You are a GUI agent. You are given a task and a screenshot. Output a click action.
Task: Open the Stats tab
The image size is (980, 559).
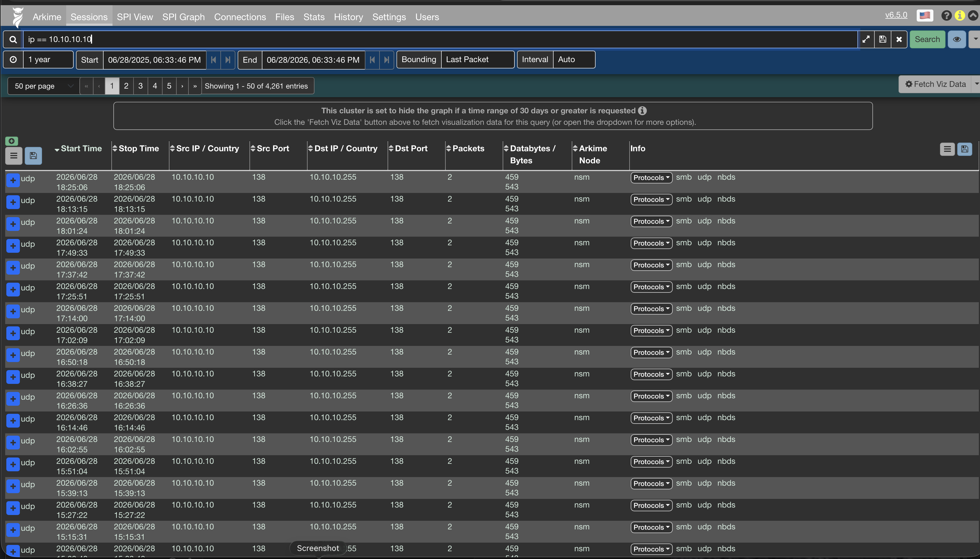[314, 17]
